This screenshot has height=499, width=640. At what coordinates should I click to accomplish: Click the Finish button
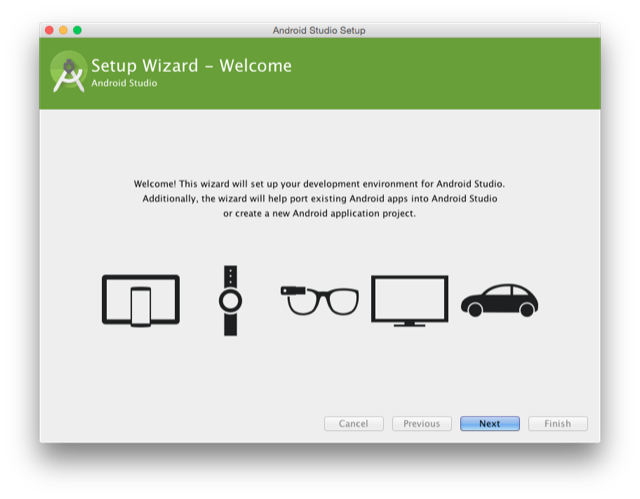(558, 424)
